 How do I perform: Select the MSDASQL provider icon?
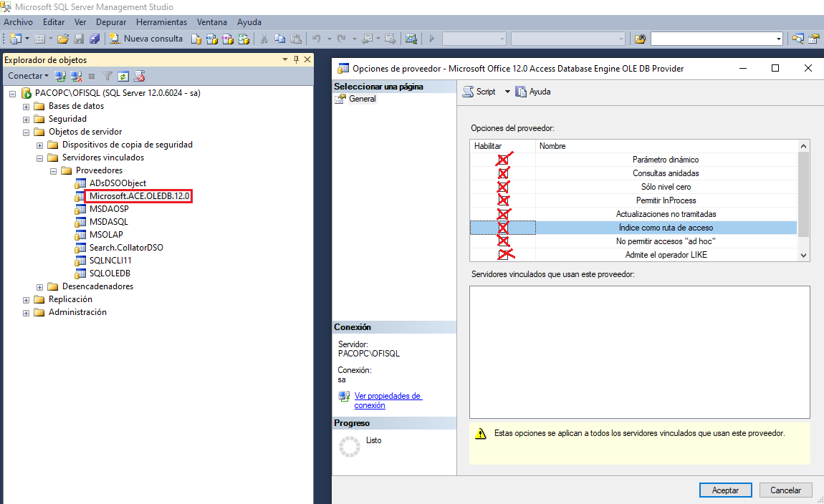pyautogui.click(x=80, y=222)
